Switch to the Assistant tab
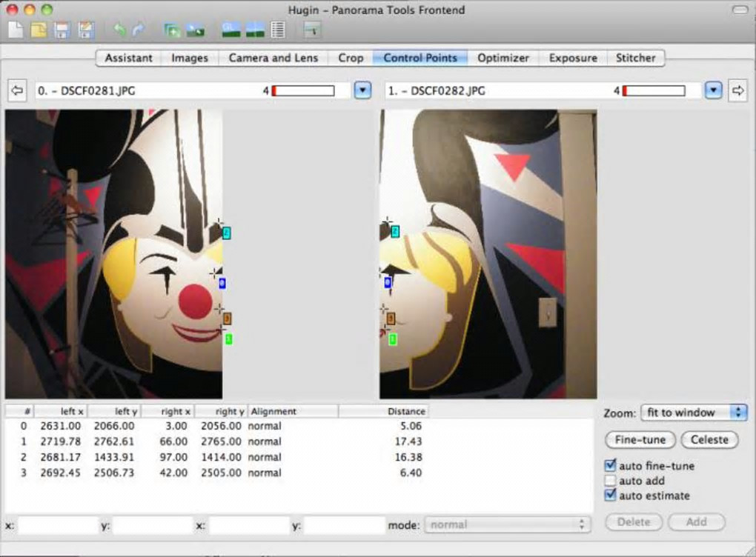Viewport: 756px width, 557px height. click(x=128, y=58)
